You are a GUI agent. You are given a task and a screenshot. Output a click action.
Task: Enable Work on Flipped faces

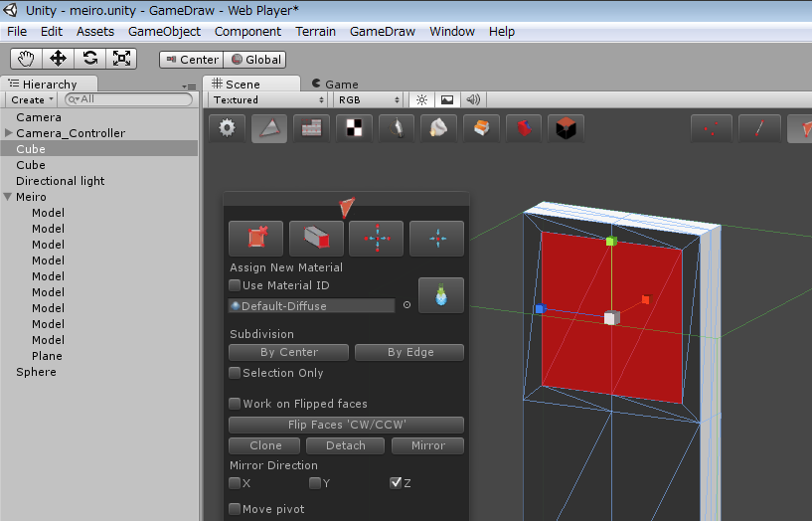click(x=235, y=404)
